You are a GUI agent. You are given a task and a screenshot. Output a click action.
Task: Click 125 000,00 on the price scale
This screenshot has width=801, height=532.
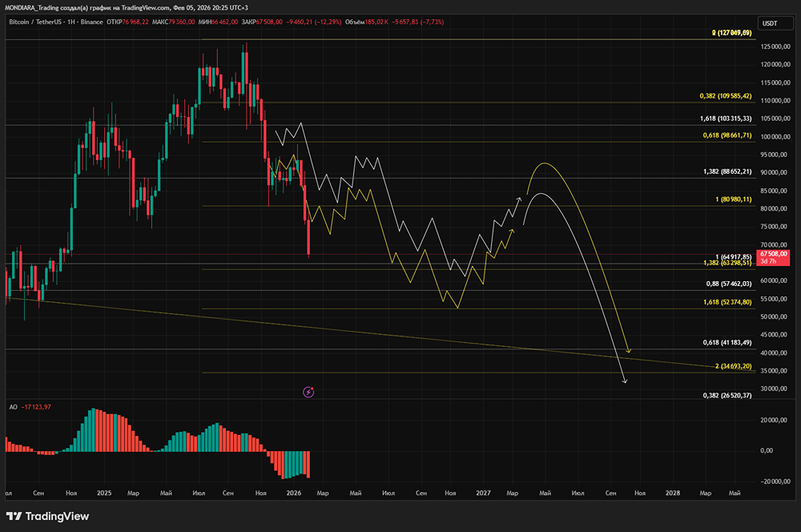point(775,46)
